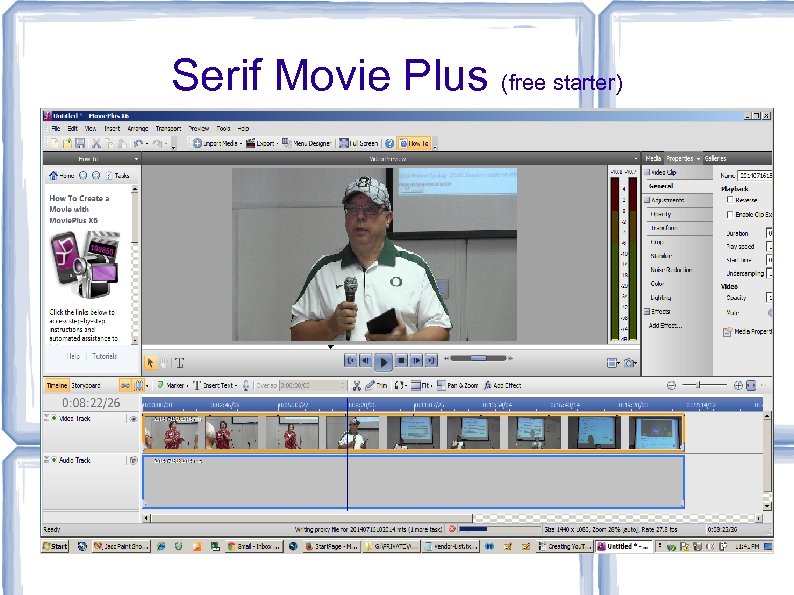Click Add Effect... in Properties list

tap(665, 325)
